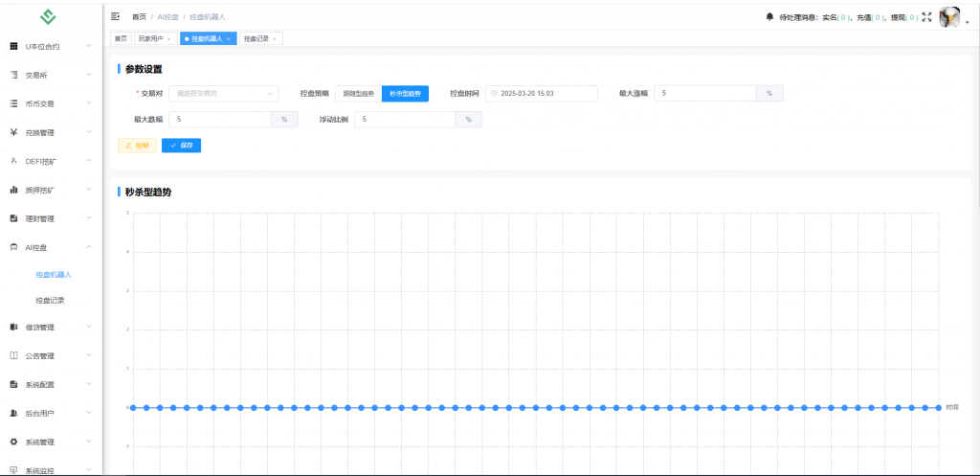Close the 玩家用户 tab
Image resolution: width=980 pixels, height=476 pixels.
[x=168, y=38]
